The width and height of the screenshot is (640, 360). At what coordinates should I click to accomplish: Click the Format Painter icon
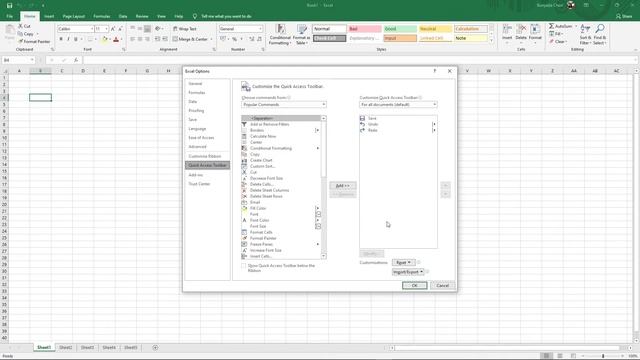pyautogui.click(x=20, y=42)
